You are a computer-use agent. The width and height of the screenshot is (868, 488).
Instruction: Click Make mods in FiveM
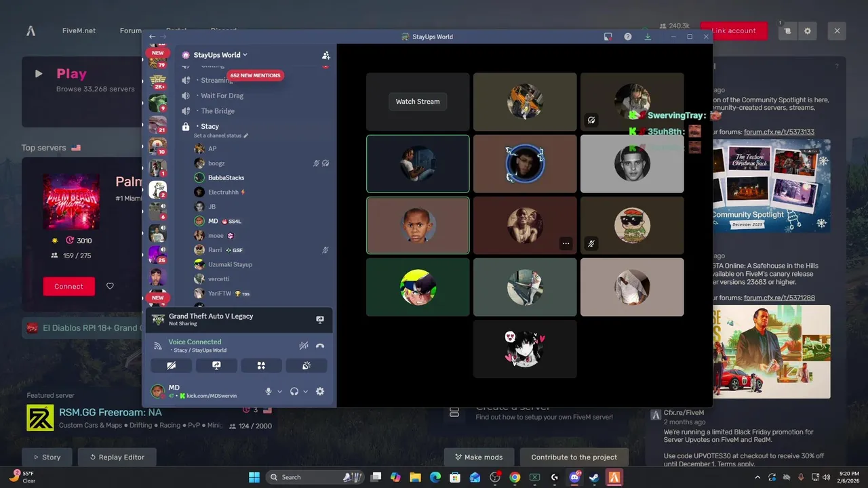coord(479,457)
